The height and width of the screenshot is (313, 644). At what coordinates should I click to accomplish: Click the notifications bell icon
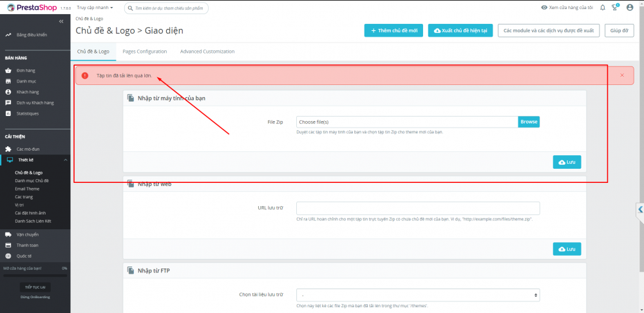(x=603, y=7)
